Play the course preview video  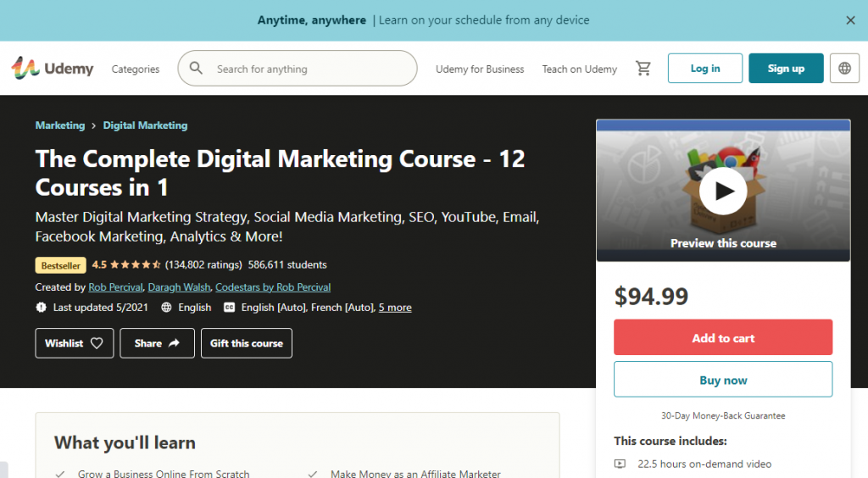coord(723,191)
